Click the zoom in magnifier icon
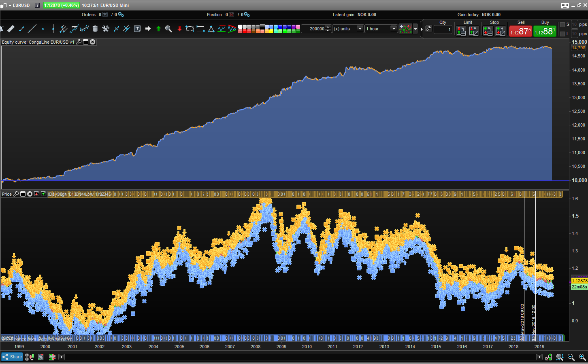The height and width of the screenshot is (364, 588). [582, 357]
